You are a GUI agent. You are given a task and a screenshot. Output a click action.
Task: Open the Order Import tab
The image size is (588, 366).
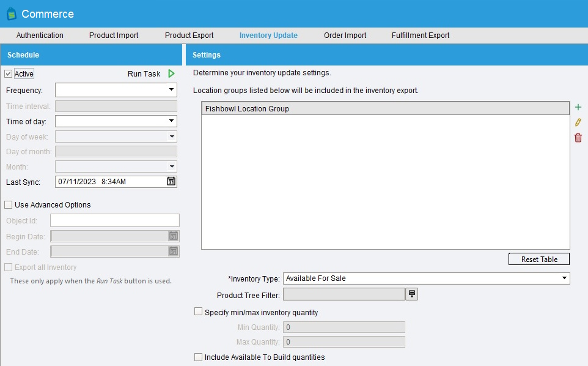[x=345, y=35]
